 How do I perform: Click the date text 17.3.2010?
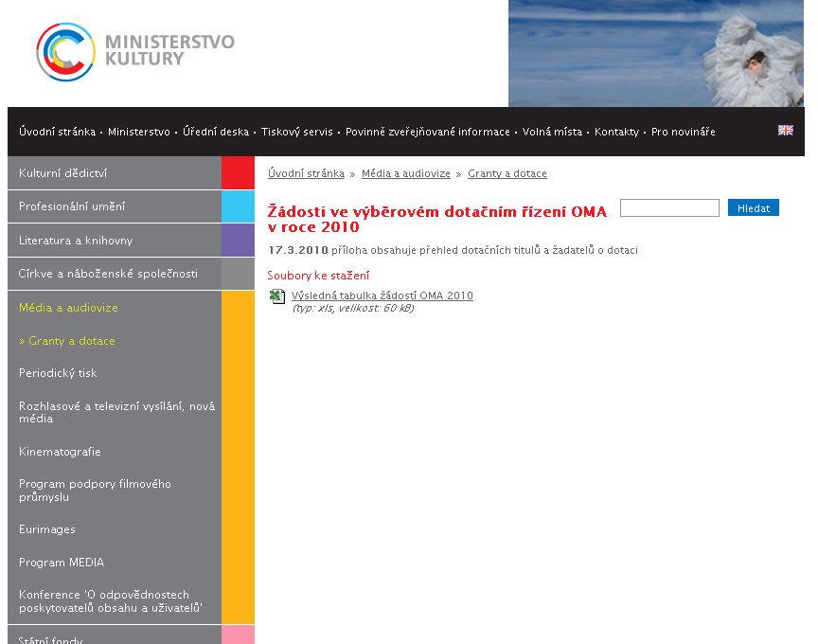click(x=298, y=250)
